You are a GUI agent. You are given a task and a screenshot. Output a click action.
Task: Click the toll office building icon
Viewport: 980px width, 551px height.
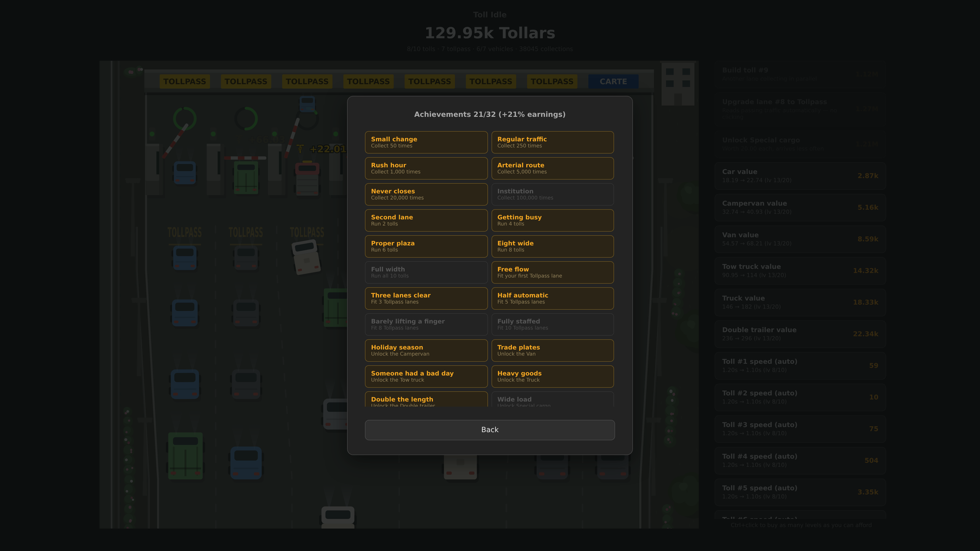(x=678, y=84)
